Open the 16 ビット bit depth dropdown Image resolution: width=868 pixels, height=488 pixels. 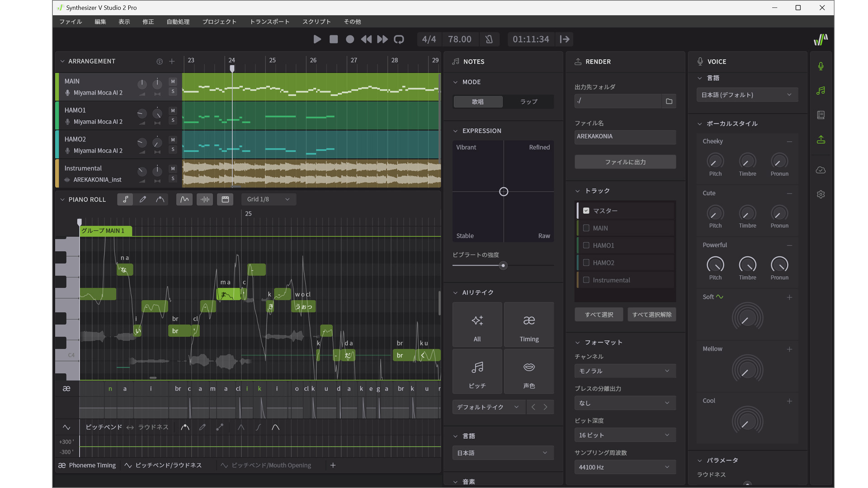(x=625, y=435)
